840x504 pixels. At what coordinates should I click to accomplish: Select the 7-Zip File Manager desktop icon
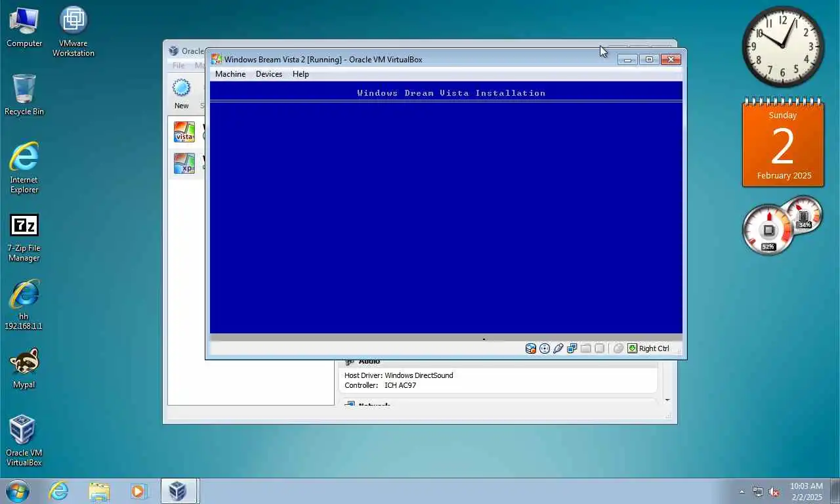24,238
